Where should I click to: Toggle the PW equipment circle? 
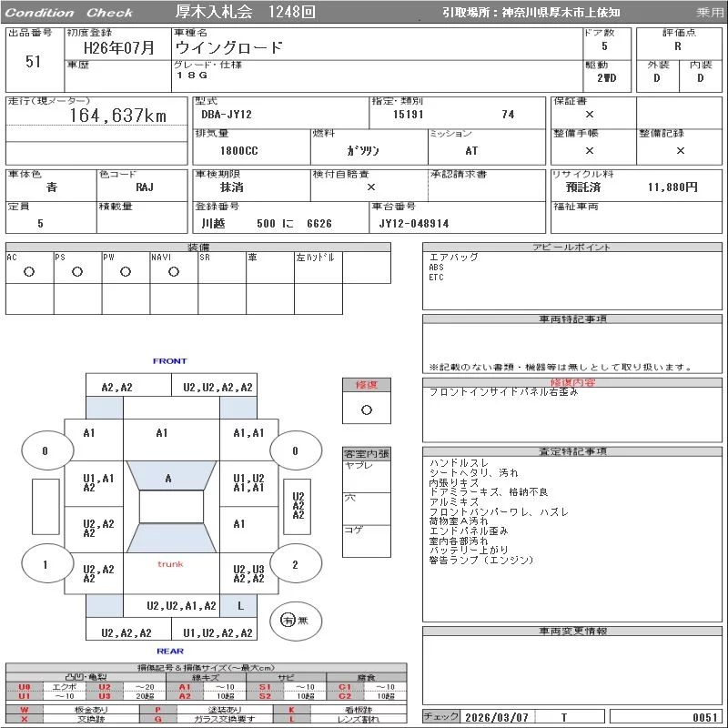(x=126, y=271)
